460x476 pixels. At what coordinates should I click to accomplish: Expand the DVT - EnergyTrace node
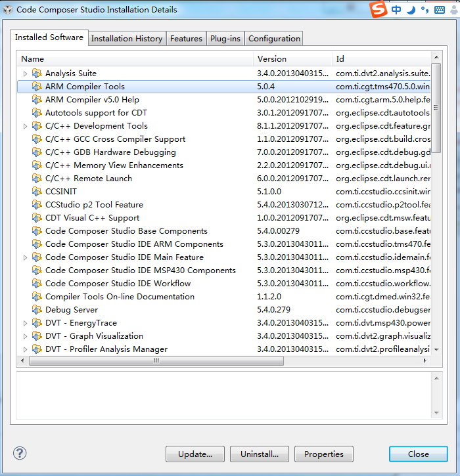pos(25,323)
